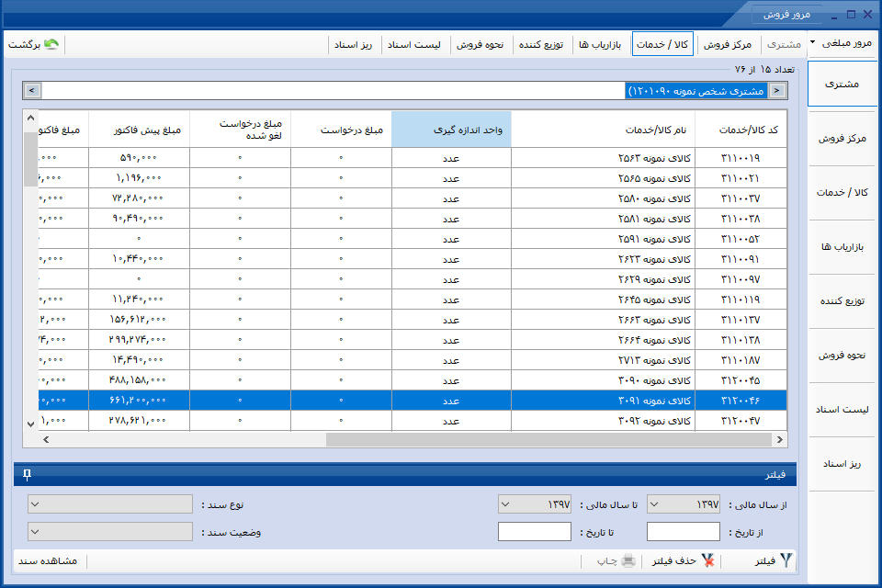The height and width of the screenshot is (588, 882).
Task: Click the مشتری شخص نمونه breadcrumb item
Action: [x=695, y=91]
